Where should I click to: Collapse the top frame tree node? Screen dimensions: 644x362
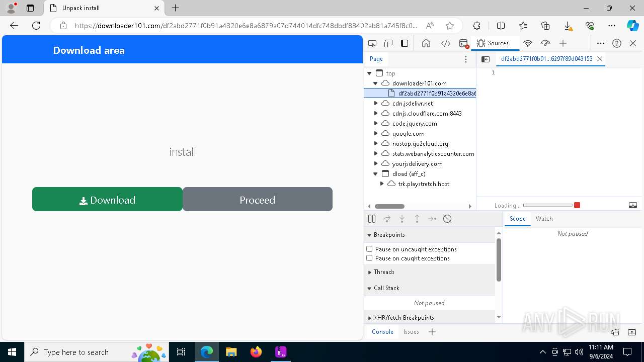[x=369, y=73]
